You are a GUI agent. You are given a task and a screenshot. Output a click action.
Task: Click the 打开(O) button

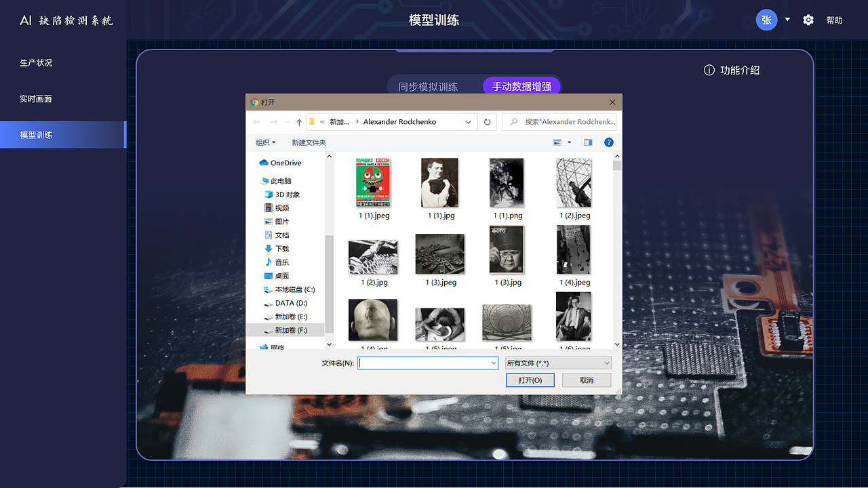(530, 380)
